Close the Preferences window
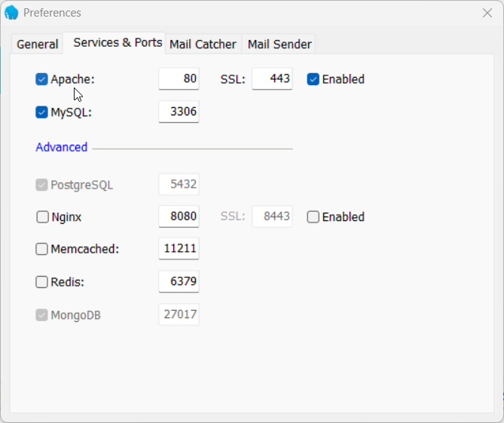The width and height of the screenshot is (504, 423). click(487, 13)
